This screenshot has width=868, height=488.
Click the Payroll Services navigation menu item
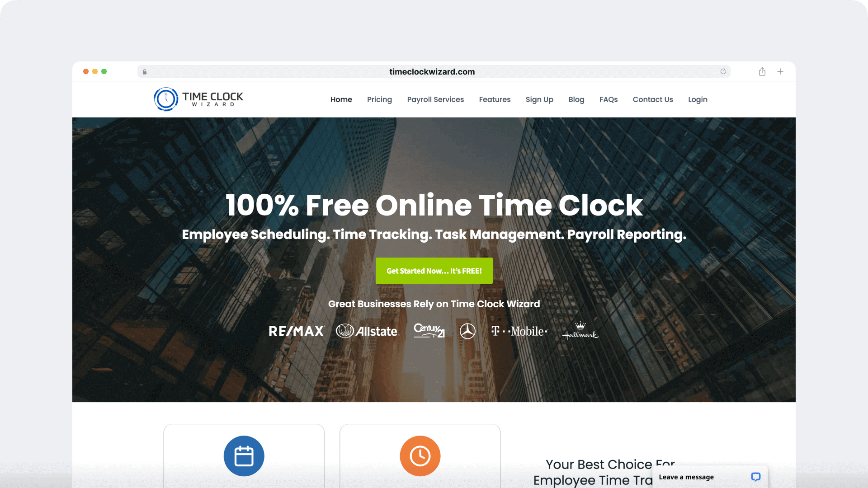pos(436,99)
